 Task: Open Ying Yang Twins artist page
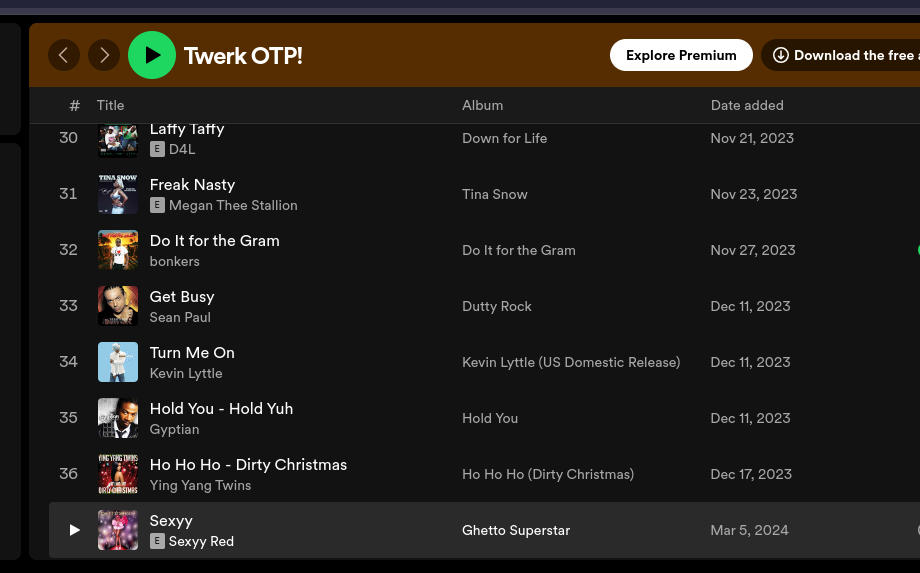click(x=200, y=485)
